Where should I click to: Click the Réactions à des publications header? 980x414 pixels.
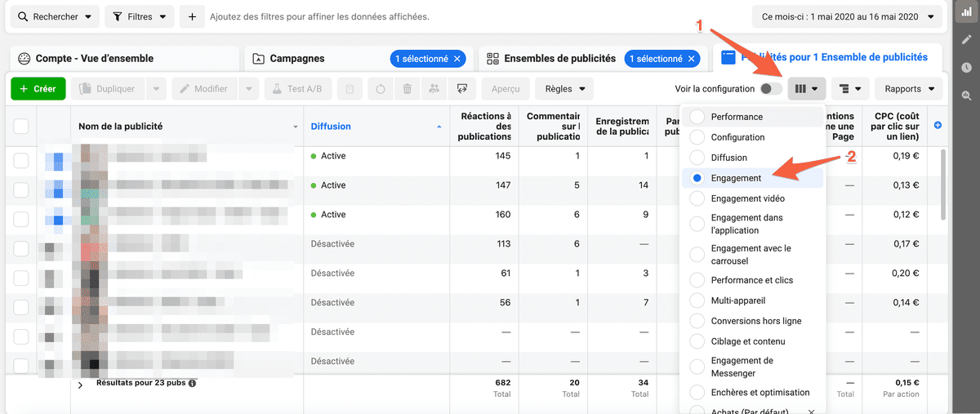tap(484, 127)
